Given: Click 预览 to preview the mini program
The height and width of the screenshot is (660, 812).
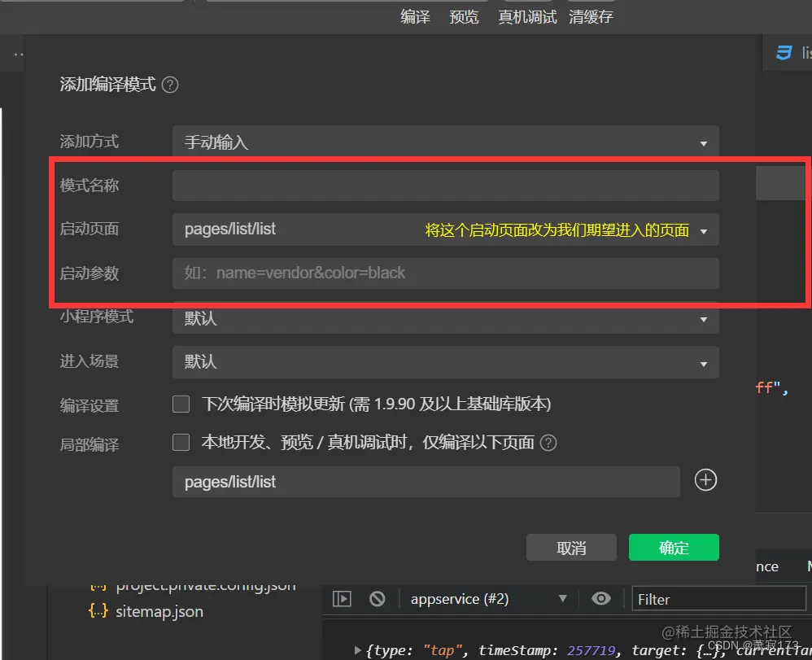Looking at the screenshot, I should click(464, 16).
